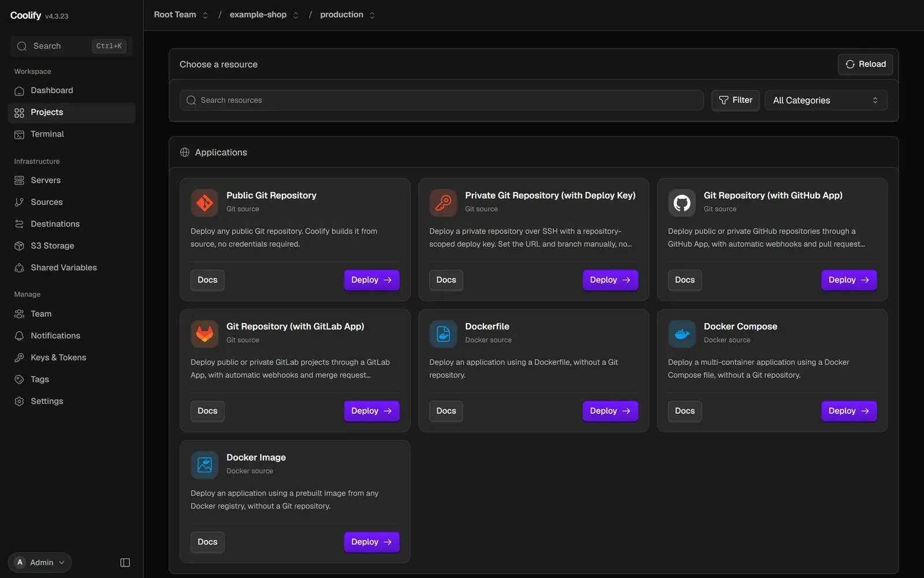Open Settings in the sidebar
Image resolution: width=924 pixels, height=578 pixels.
pyautogui.click(x=72, y=401)
